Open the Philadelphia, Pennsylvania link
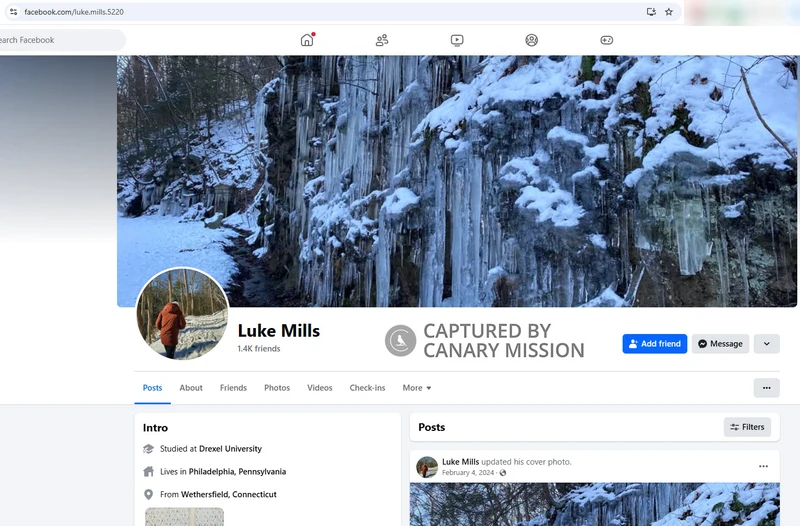Viewport: 800px width, 526px height. (x=237, y=471)
